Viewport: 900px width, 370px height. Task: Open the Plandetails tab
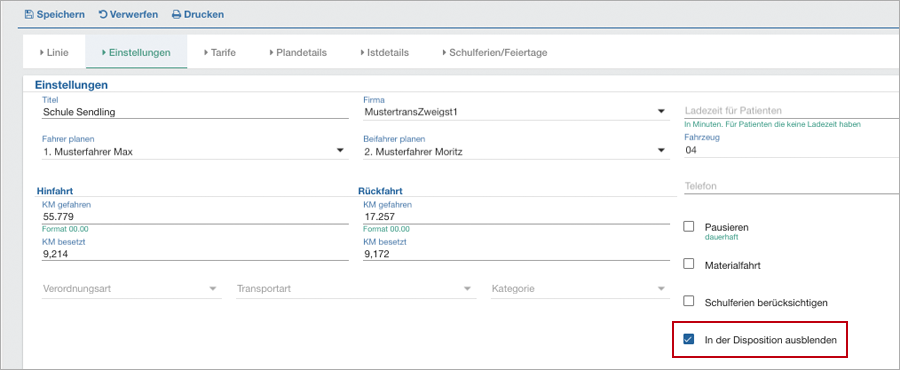pyautogui.click(x=298, y=52)
